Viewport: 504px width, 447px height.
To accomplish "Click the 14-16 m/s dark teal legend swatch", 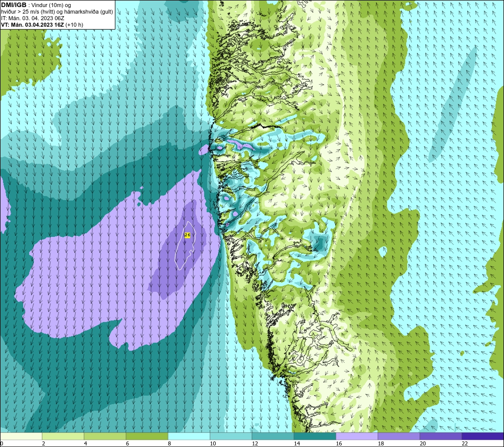I will pyautogui.click(x=314, y=436).
